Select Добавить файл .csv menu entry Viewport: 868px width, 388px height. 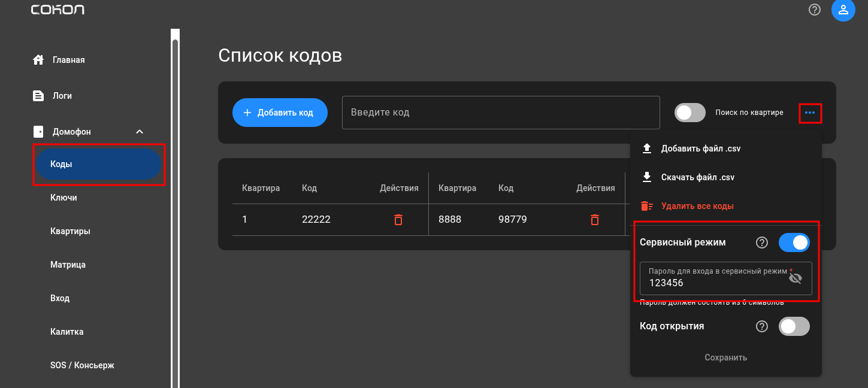point(701,148)
